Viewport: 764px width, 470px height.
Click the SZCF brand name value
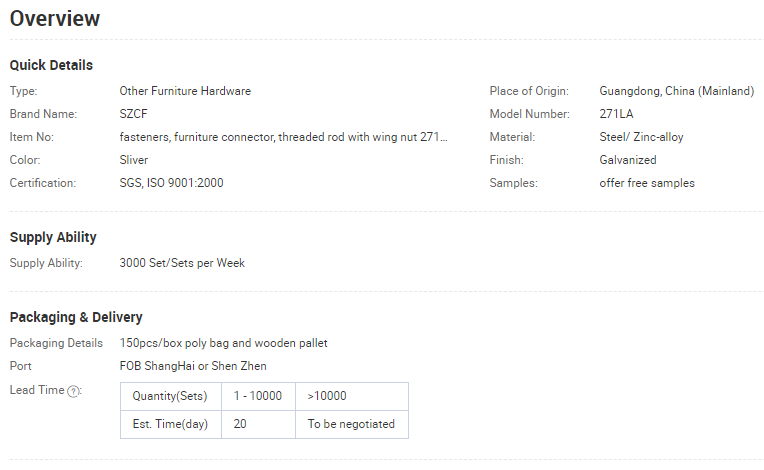tap(134, 114)
